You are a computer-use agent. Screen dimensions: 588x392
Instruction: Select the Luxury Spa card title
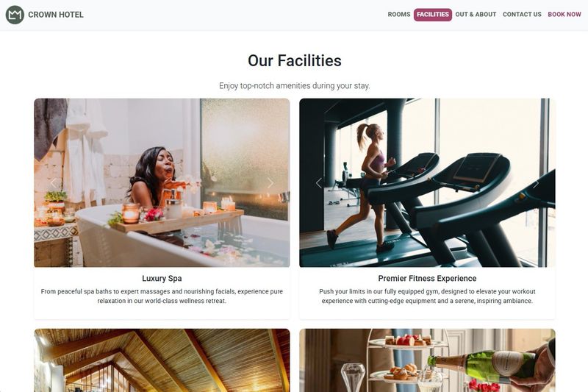(162, 278)
